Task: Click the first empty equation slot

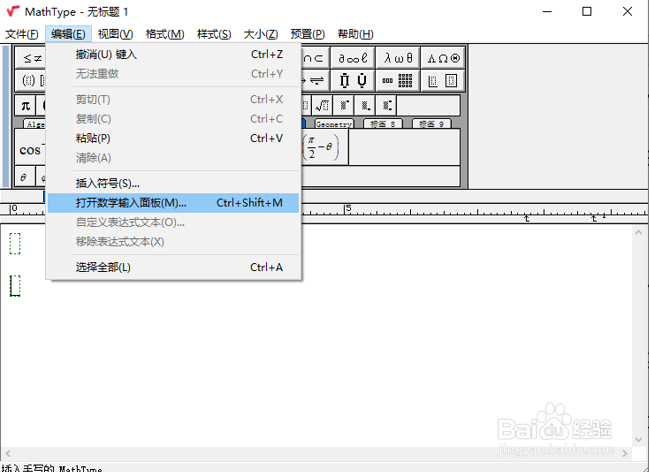Action: tap(15, 243)
